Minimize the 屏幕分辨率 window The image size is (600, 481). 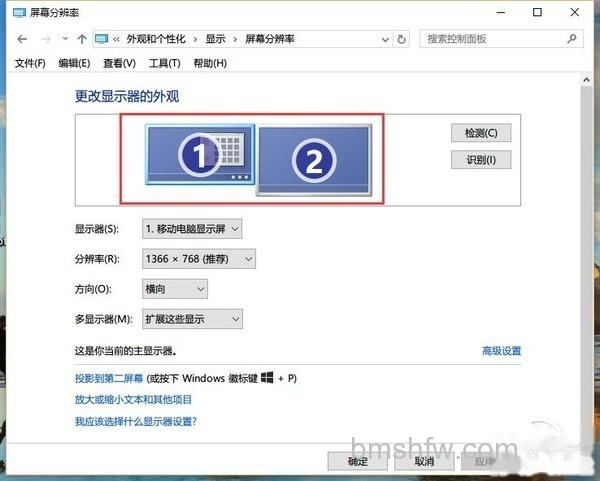tap(501, 13)
